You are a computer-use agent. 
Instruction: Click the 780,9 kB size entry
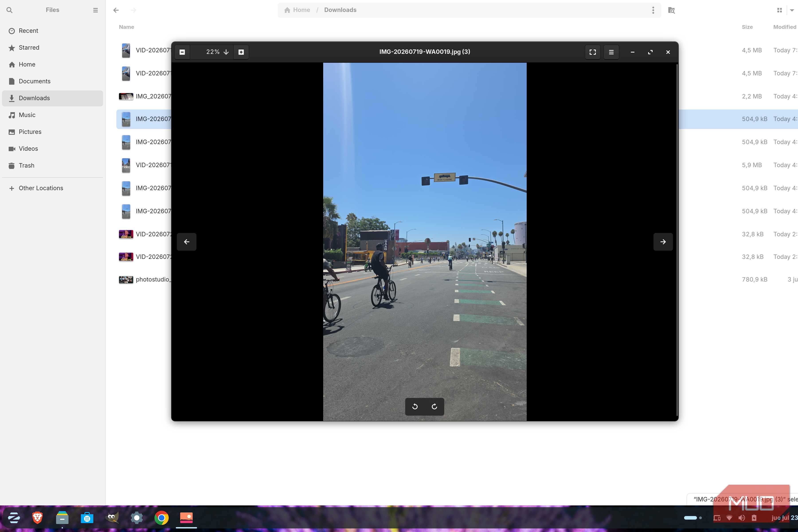pyautogui.click(x=754, y=280)
